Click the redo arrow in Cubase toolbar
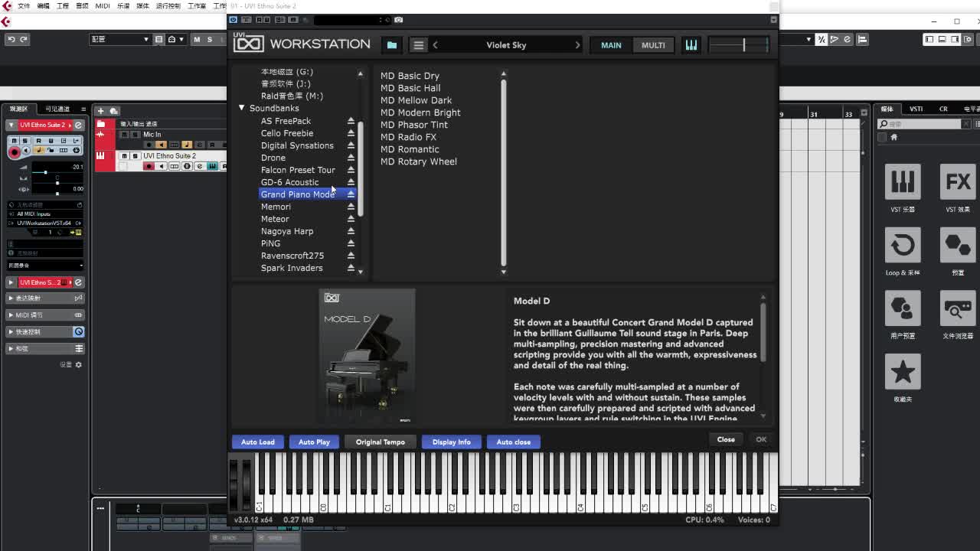Image resolution: width=980 pixels, height=551 pixels. [x=24, y=39]
